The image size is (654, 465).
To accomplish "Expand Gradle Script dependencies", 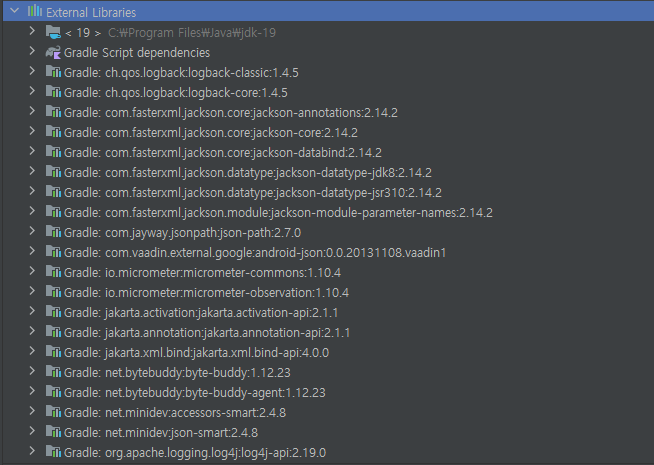I will click(32, 50).
